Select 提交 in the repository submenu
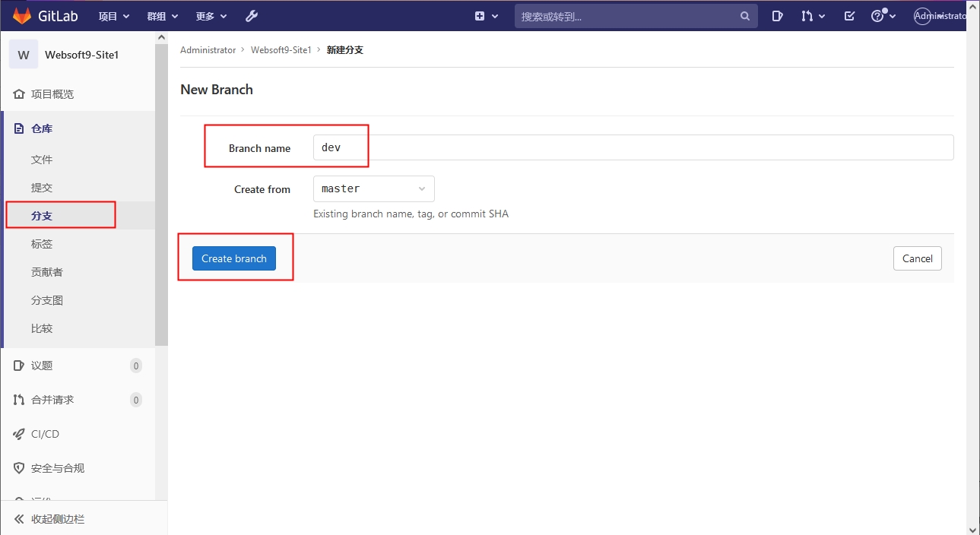This screenshot has height=535, width=980. [x=42, y=188]
